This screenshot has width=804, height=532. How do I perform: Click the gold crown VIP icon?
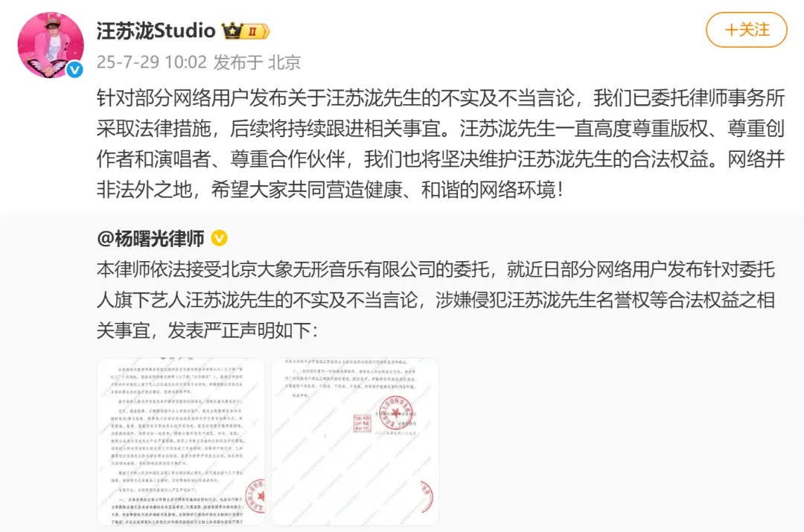(232, 31)
